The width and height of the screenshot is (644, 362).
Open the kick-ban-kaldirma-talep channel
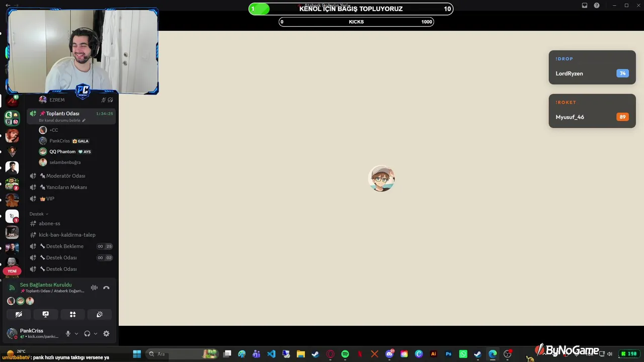(x=71, y=235)
